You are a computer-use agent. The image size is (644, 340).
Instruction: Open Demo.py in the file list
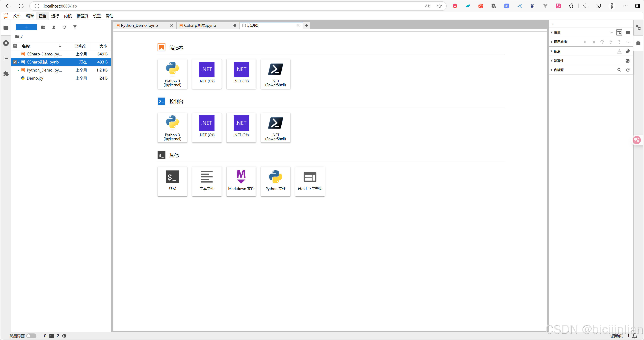click(35, 78)
